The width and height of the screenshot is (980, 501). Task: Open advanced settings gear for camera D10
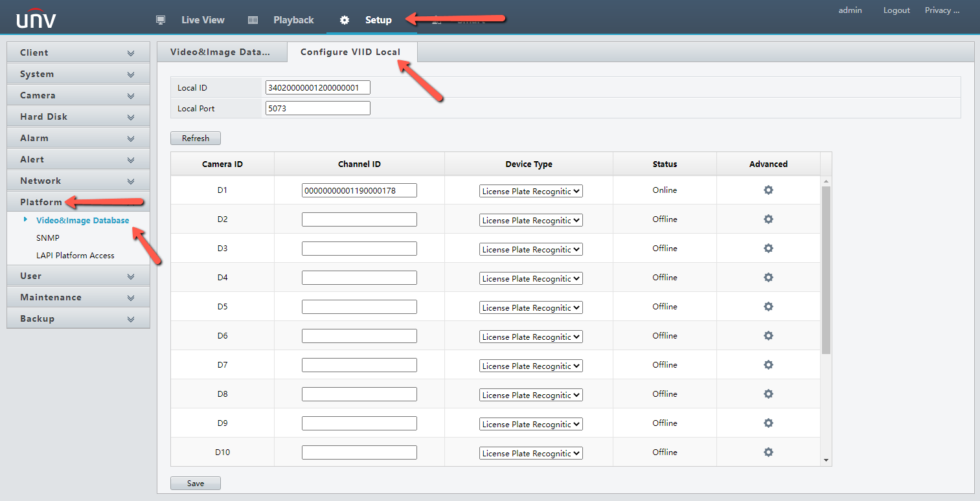(x=768, y=452)
